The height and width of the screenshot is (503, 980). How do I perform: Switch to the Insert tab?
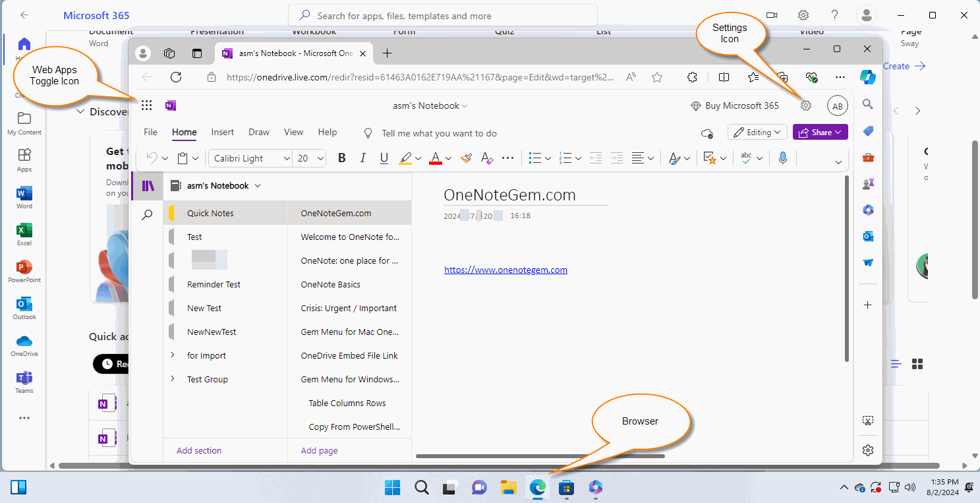pos(223,132)
